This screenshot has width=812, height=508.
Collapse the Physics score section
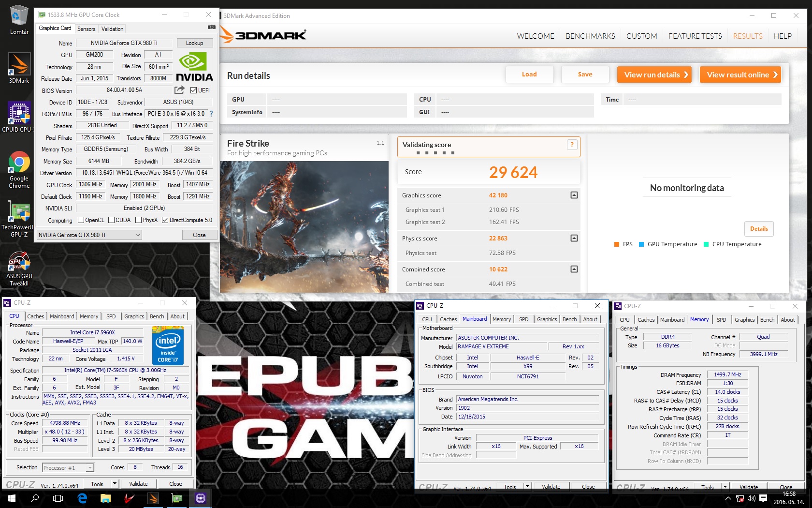coord(574,238)
